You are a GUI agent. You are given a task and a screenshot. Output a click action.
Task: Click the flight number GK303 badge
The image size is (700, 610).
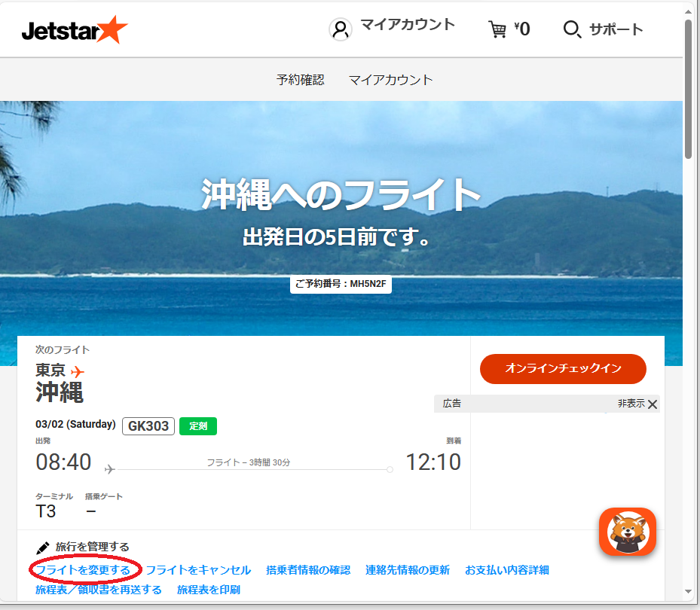click(148, 426)
